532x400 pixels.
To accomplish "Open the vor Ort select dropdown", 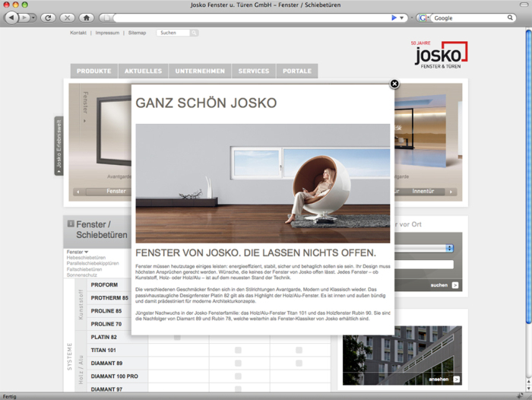I will (x=424, y=248).
